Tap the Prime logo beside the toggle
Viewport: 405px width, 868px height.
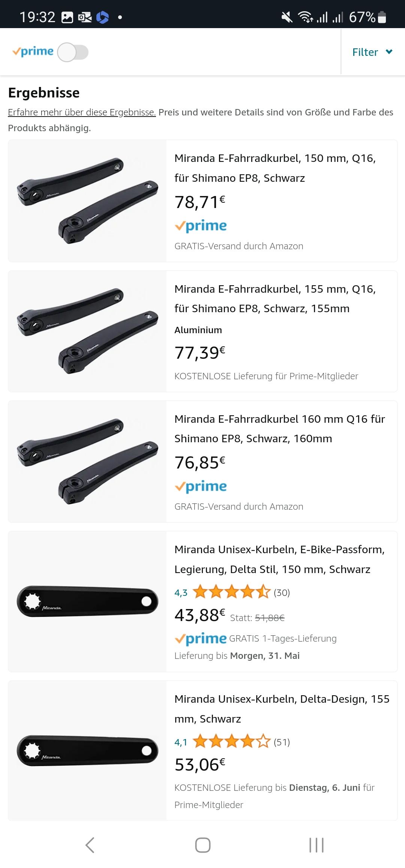[x=33, y=51]
